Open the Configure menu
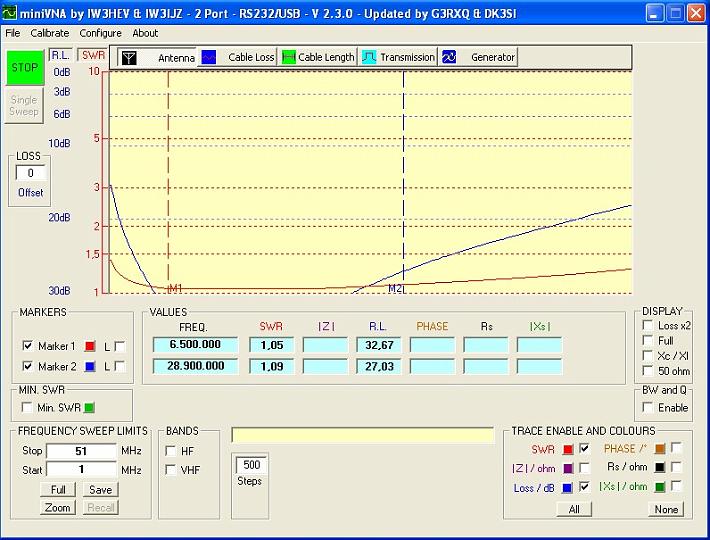 click(x=100, y=33)
